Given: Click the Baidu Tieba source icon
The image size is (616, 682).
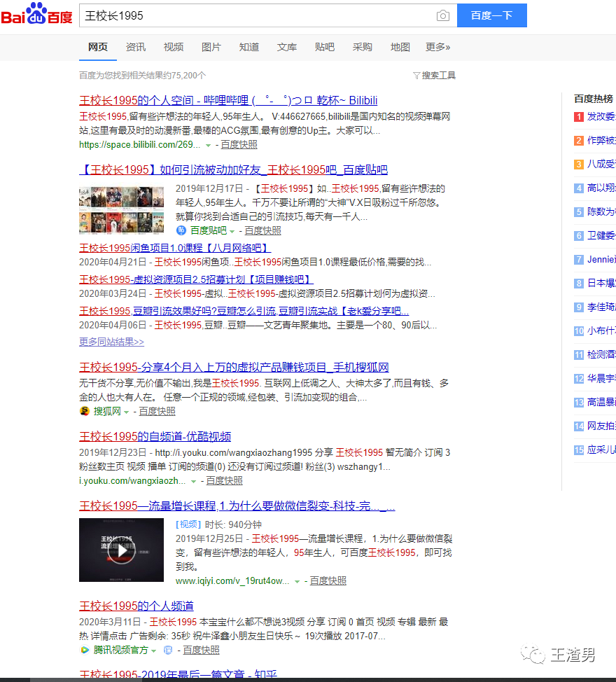Looking at the screenshot, I should coord(181,230).
